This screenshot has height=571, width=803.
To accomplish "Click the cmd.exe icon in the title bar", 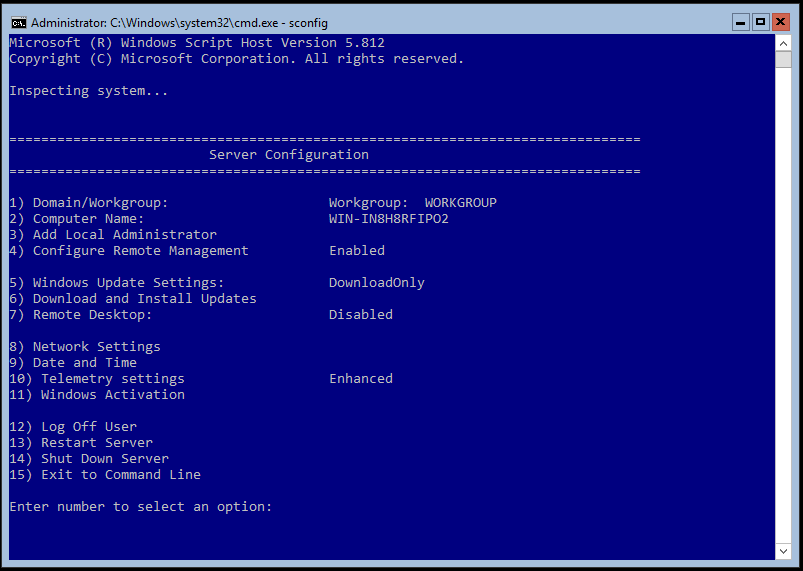I will pos(17,22).
